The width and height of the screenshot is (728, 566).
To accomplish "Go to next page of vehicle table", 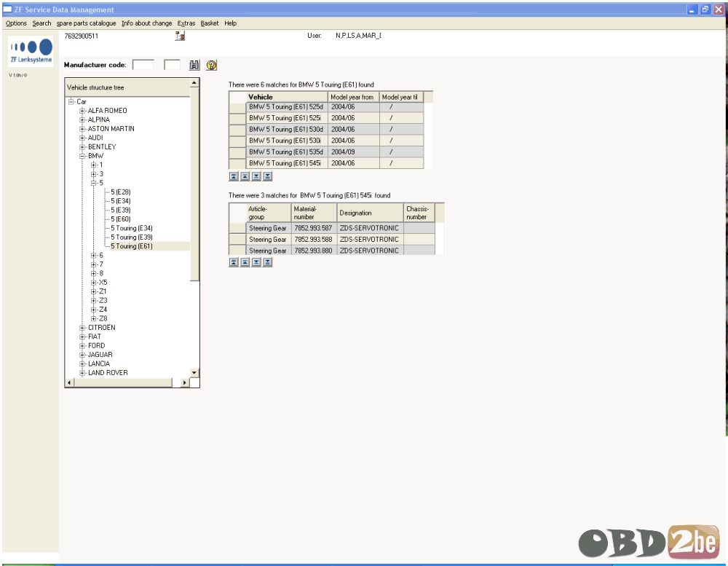I will click(256, 176).
